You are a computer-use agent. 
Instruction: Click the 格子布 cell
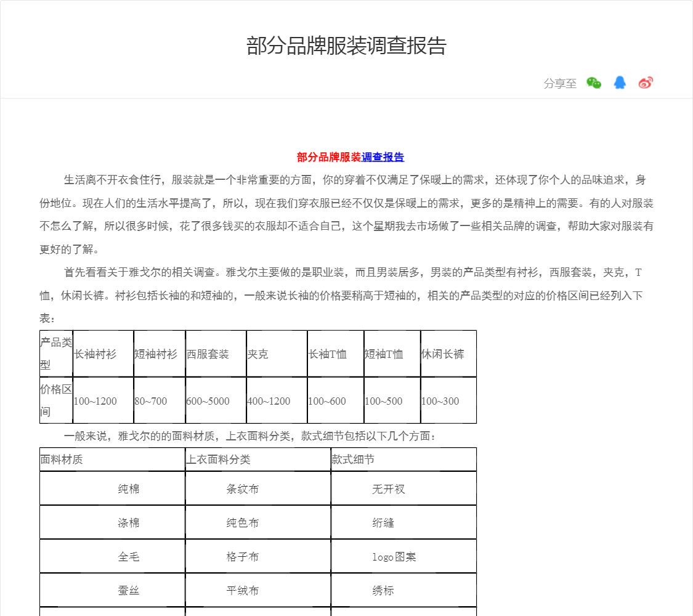pyautogui.click(x=258, y=556)
